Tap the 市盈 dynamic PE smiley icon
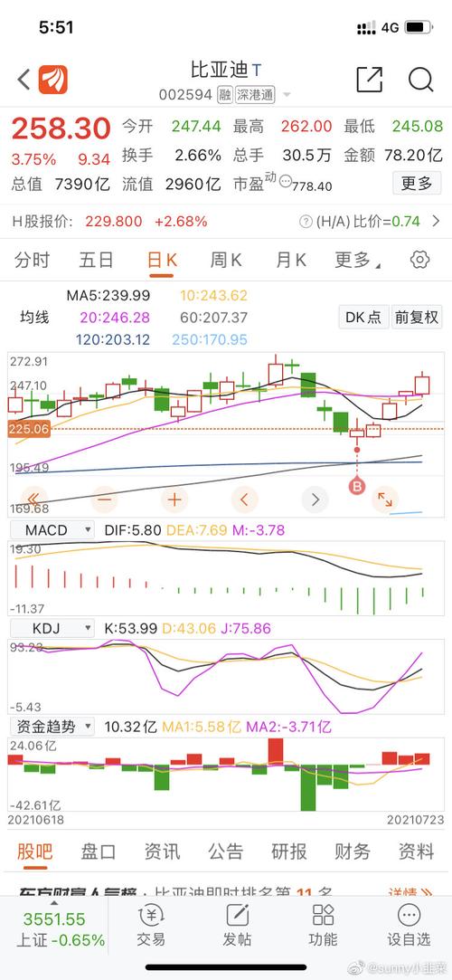The image size is (452, 980). click(286, 182)
